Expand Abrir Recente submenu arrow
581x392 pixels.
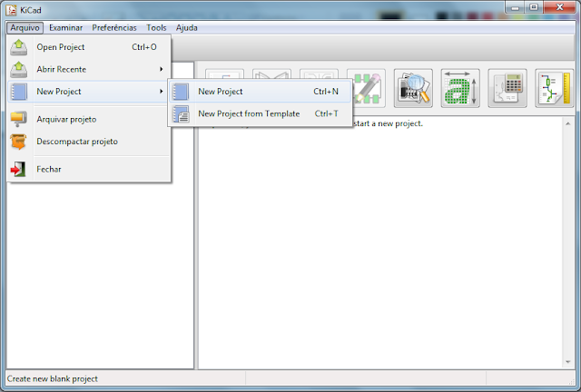162,69
